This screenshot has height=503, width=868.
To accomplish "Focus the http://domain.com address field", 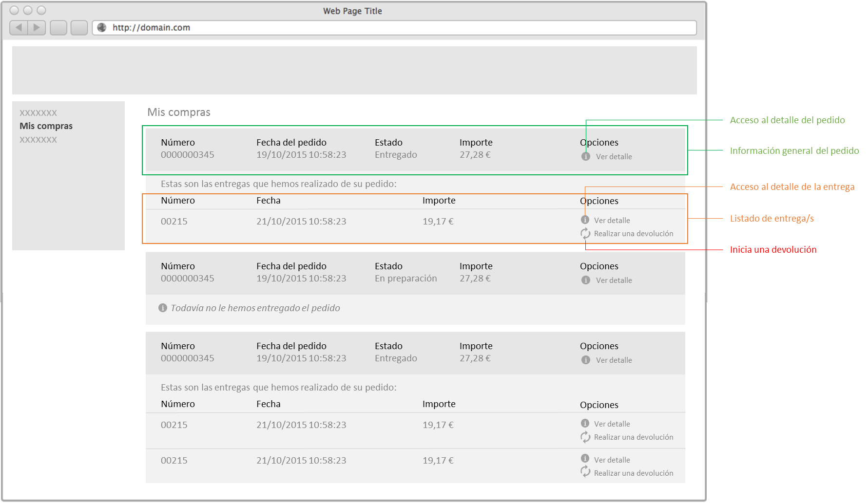I will (x=394, y=28).
